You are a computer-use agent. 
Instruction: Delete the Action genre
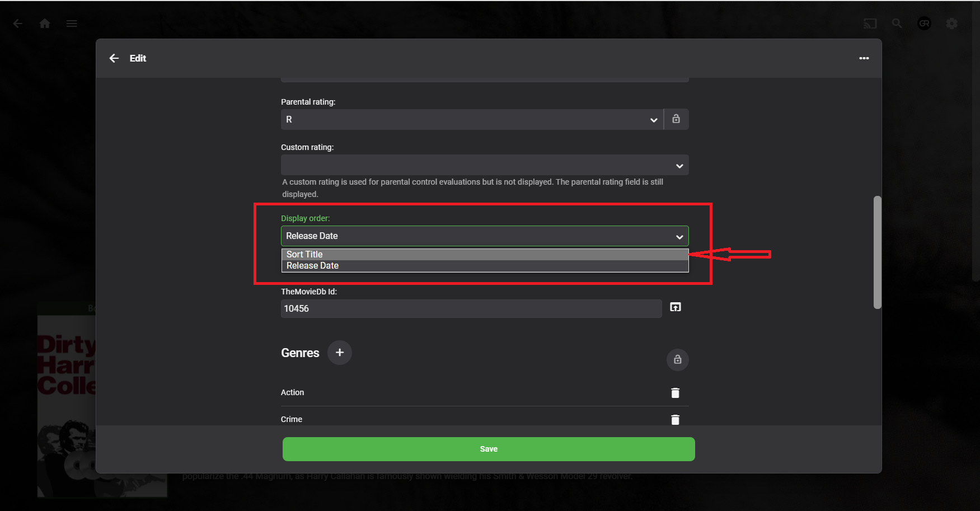676,393
